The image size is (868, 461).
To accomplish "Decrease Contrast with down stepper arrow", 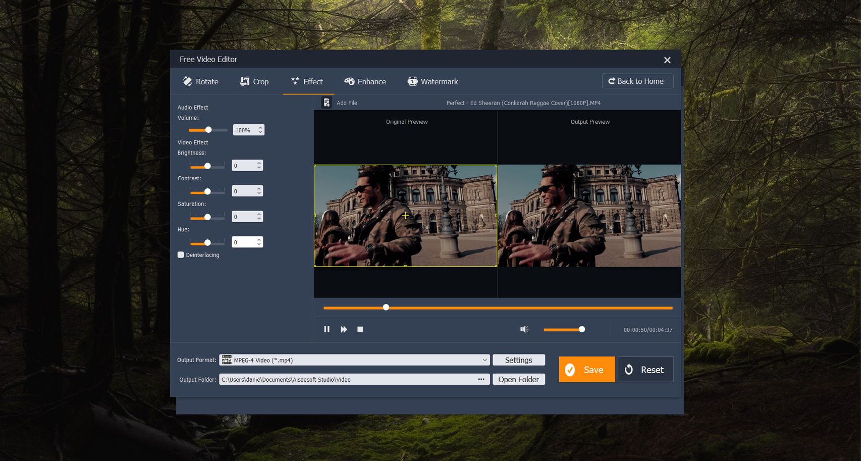I will point(259,194).
